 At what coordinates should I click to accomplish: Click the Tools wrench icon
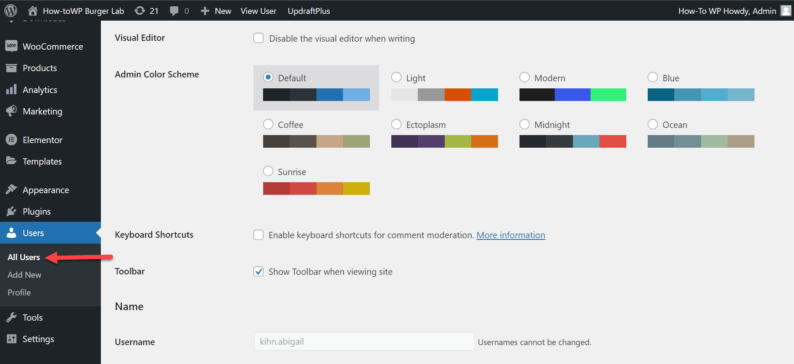click(11, 317)
